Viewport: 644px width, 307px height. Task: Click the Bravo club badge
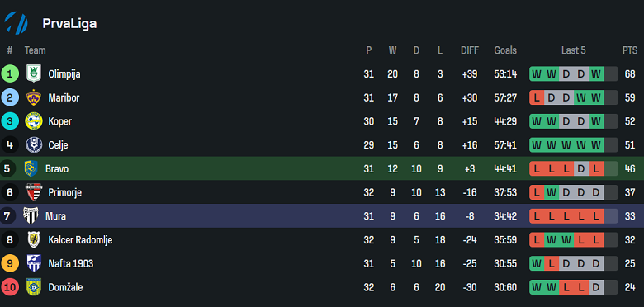(x=31, y=168)
